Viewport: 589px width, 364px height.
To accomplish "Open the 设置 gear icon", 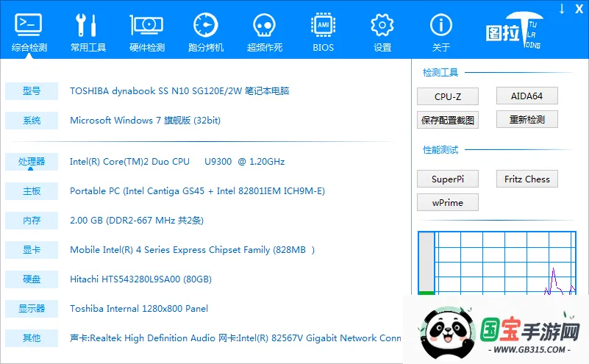I will (382, 25).
